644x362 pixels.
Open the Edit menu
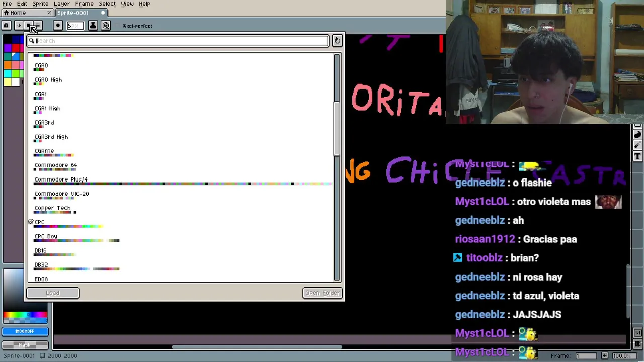point(22,4)
